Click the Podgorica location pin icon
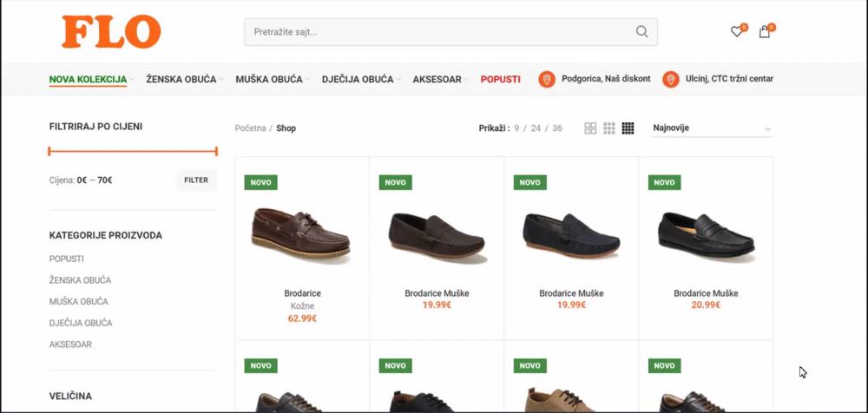Image resolution: width=868 pixels, height=413 pixels. pos(547,80)
